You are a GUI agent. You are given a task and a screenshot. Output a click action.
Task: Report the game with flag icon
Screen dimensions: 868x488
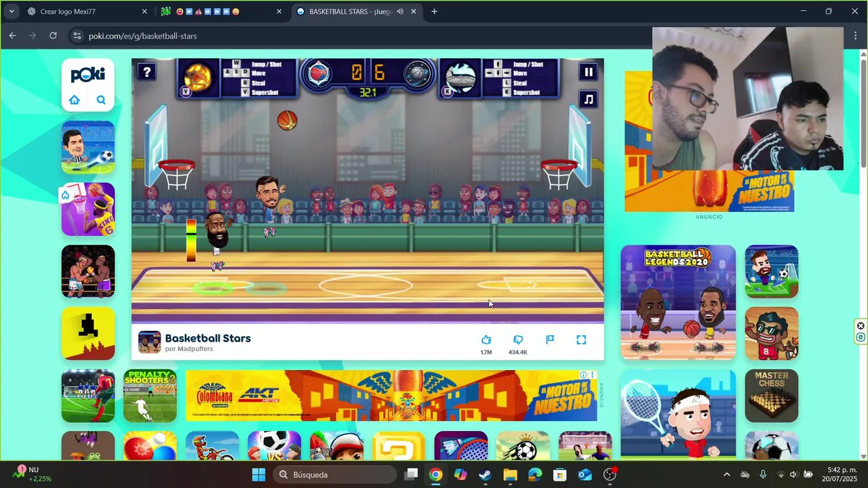(x=550, y=340)
